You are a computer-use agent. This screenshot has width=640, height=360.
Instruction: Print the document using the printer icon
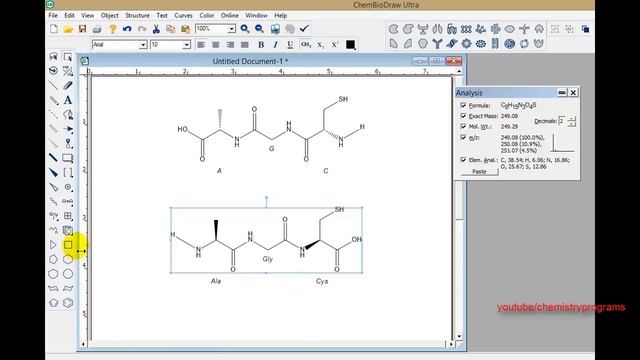tap(97, 29)
